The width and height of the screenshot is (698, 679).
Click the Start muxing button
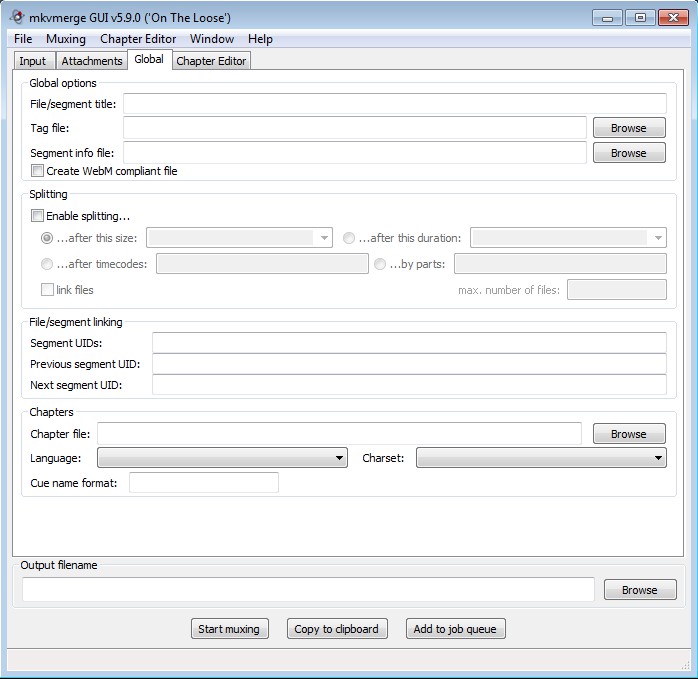tap(230, 629)
